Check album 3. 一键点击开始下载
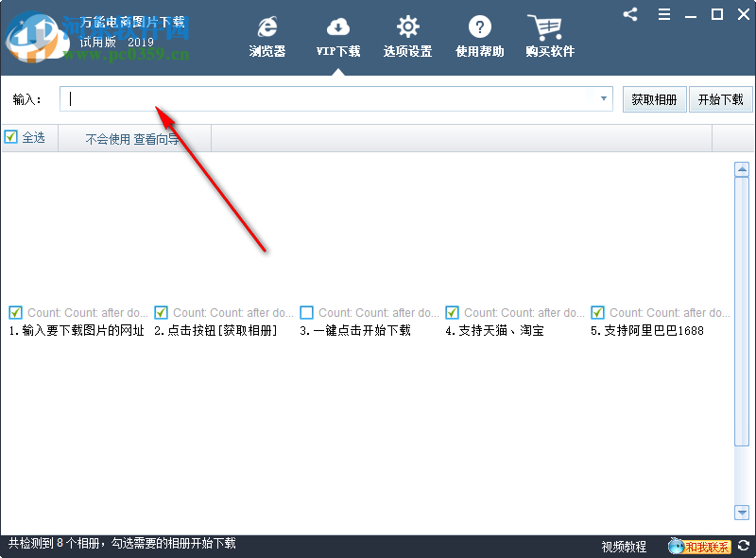 click(306, 313)
